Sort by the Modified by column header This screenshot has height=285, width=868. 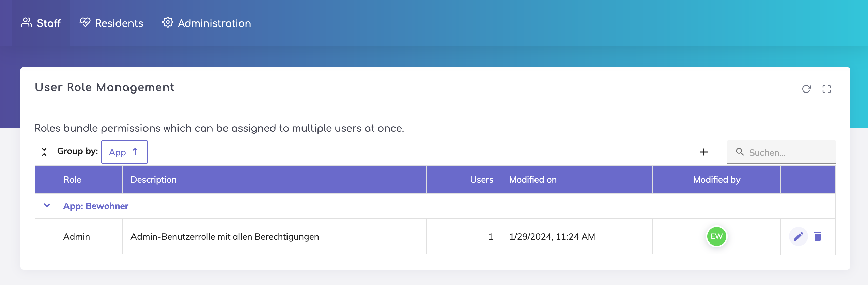pos(716,180)
